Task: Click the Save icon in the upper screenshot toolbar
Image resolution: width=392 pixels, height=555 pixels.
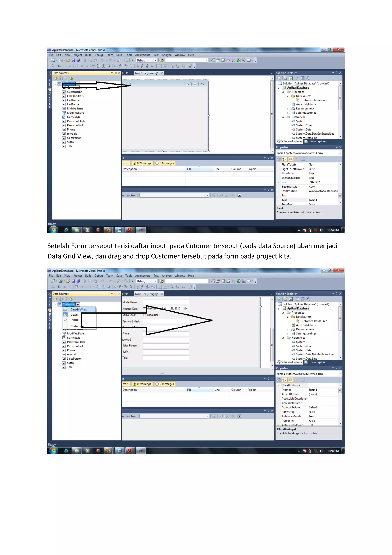Action: (x=73, y=60)
